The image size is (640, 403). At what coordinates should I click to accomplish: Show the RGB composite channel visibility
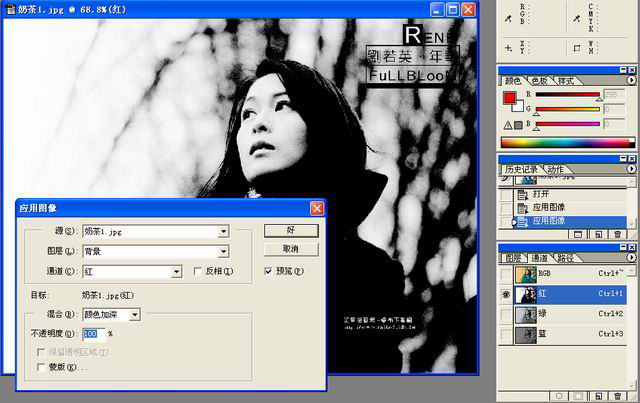coord(507,273)
